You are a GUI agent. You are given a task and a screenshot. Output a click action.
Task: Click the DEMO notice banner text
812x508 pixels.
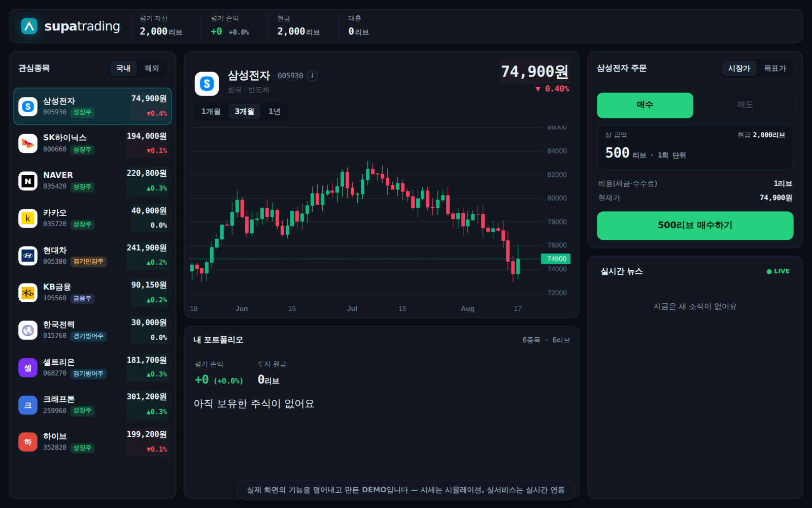(x=406, y=490)
